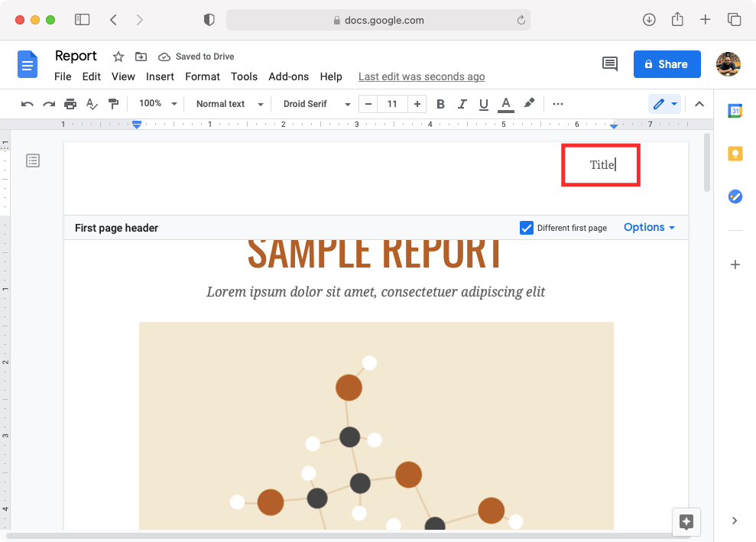
Task: Open Google Calendar side panel icon
Action: [735, 111]
